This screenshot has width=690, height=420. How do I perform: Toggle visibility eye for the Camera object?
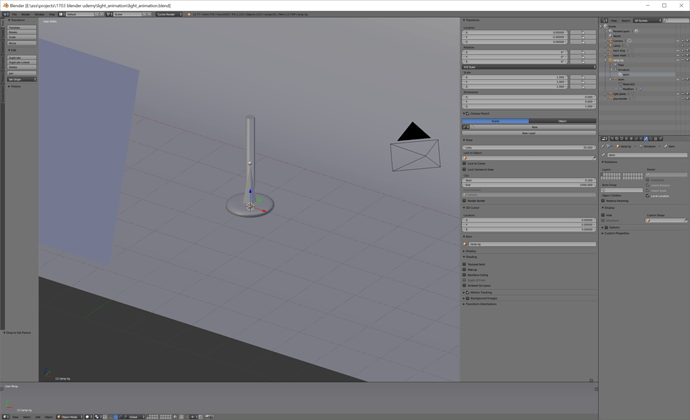pos(678,41)
